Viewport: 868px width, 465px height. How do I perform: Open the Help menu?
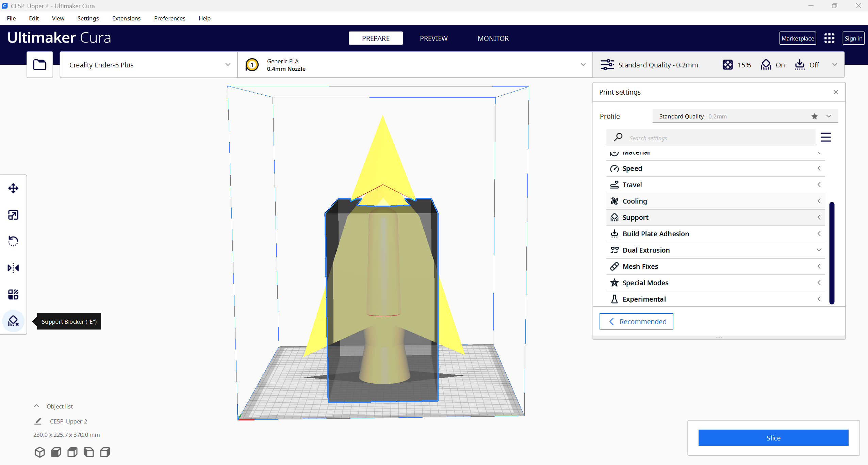204,18
